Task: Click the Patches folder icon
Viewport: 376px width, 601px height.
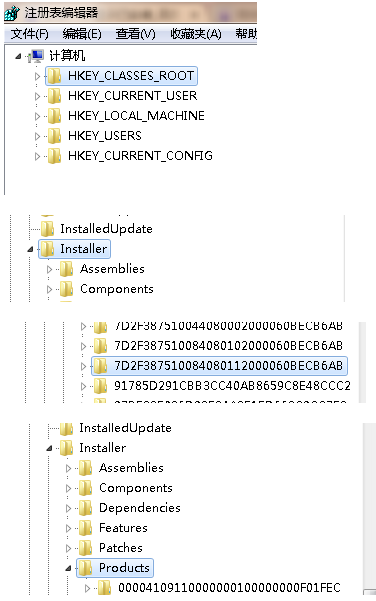Action: click(x=85, y=548)
